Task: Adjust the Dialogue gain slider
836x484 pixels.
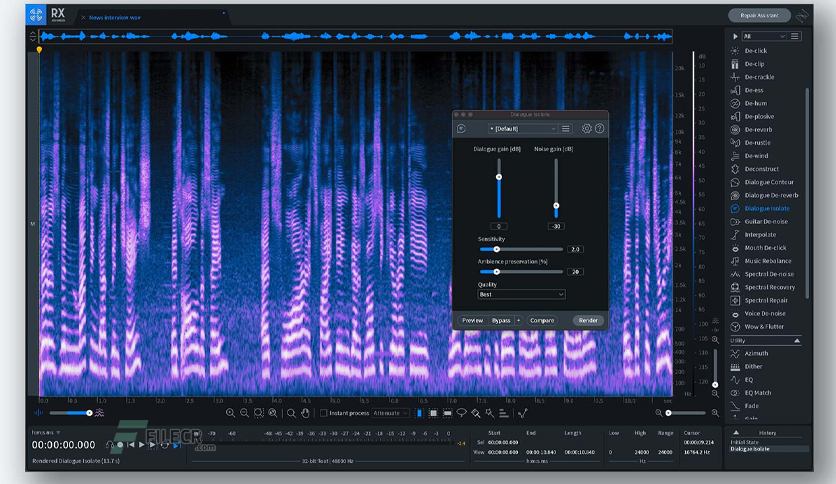Action: click(499, 177)
